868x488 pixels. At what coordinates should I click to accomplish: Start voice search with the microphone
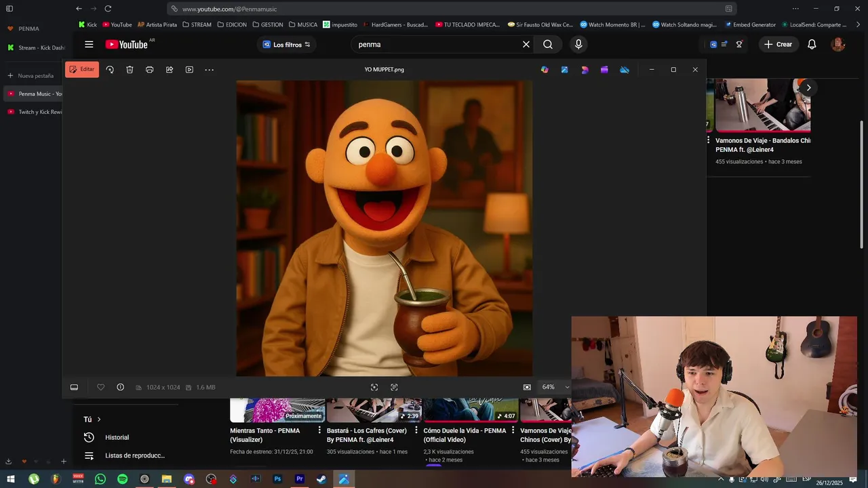578,45
